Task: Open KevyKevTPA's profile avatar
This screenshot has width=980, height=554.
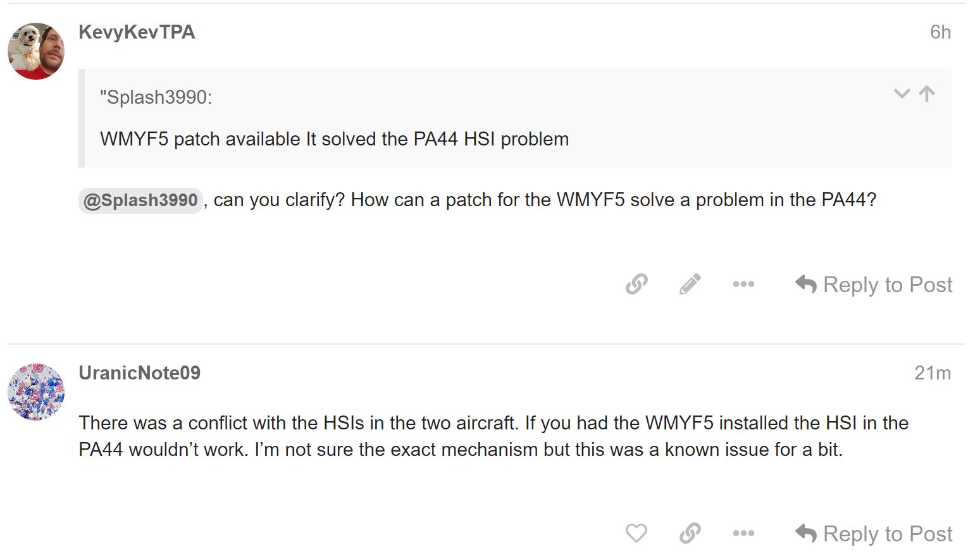Action: [x=36, y=51]
